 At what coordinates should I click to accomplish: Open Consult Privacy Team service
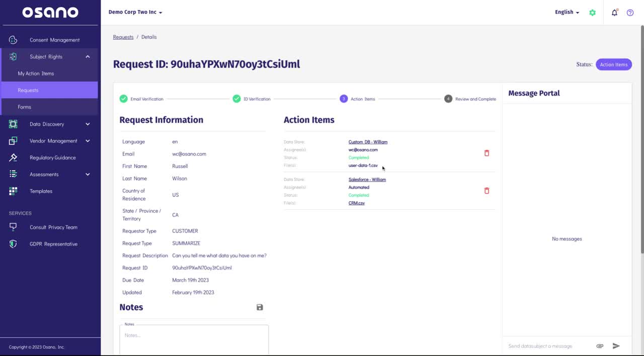click(53, 227)
